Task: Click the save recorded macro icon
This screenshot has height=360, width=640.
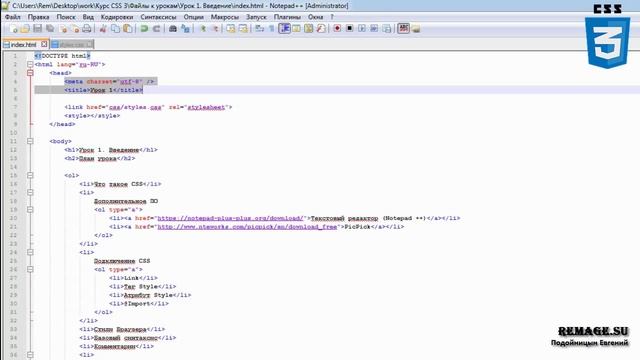Action: coord(387,29)
